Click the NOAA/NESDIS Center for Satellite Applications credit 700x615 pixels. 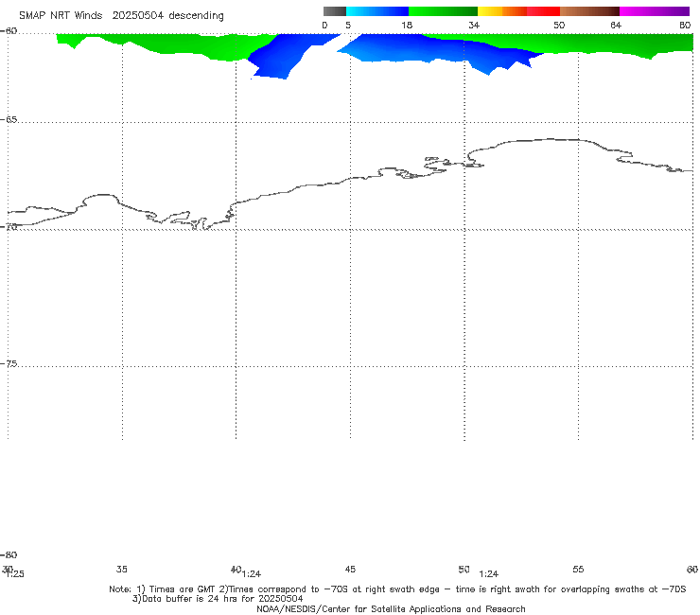(391, 608)
